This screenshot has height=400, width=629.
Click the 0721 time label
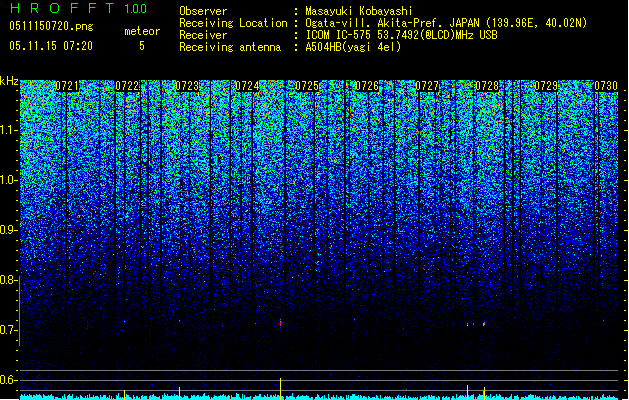[67, 86]
